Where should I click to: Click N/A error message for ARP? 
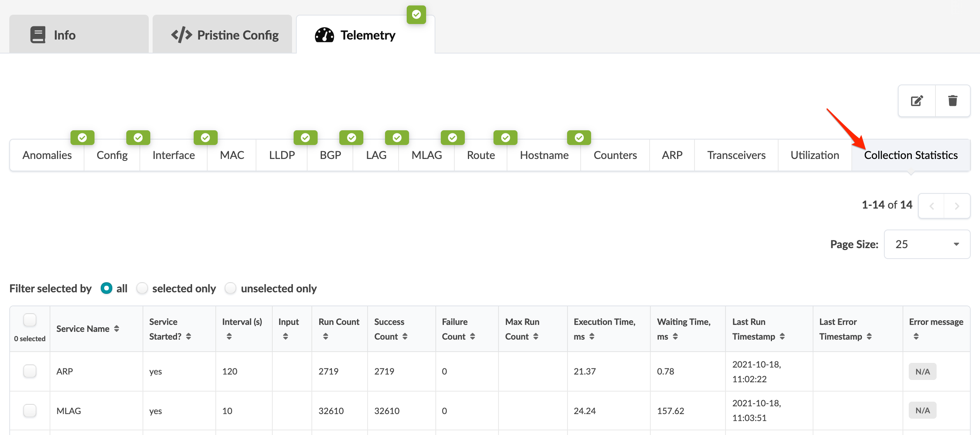922,371
